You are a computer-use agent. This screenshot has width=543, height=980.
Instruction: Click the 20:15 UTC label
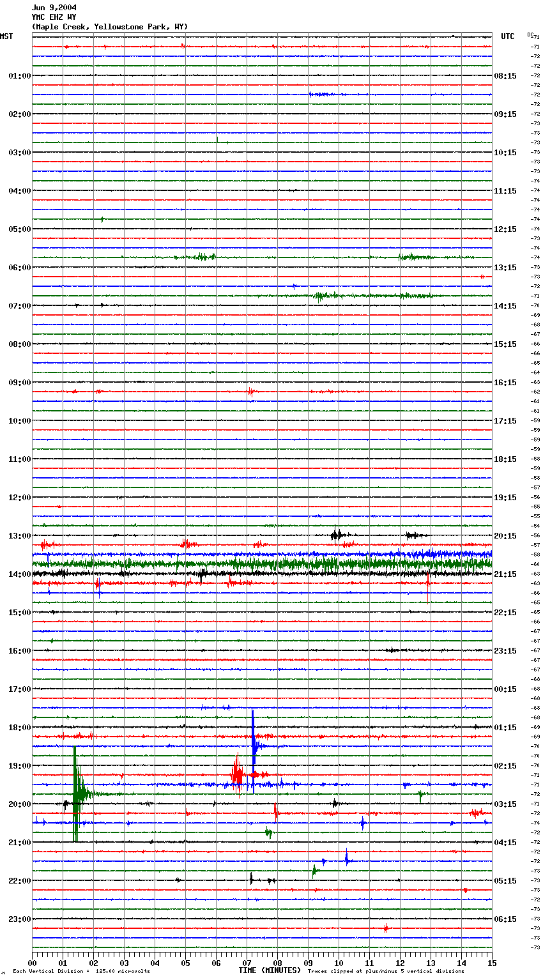(505, 536)
